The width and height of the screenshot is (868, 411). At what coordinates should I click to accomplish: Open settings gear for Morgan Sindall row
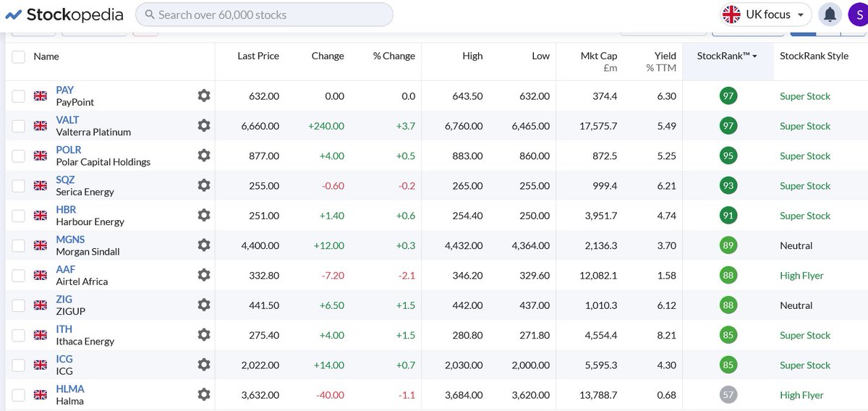(204, 245)
